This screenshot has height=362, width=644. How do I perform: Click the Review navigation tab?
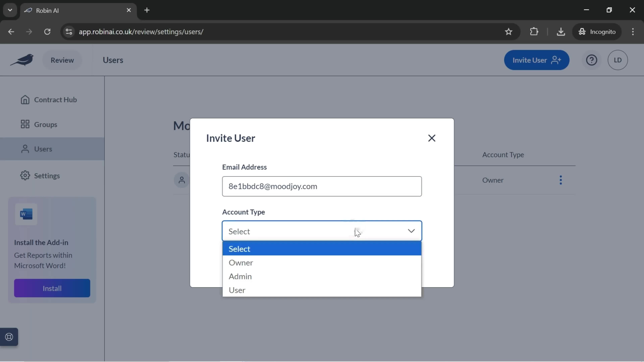click(62, 60)
